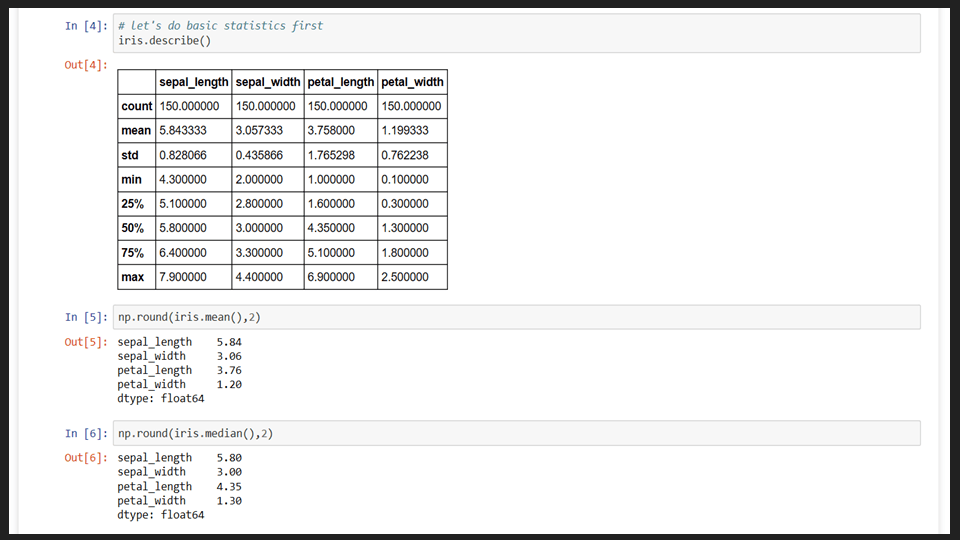Click the median output 5.80

(x=229, y=458)
